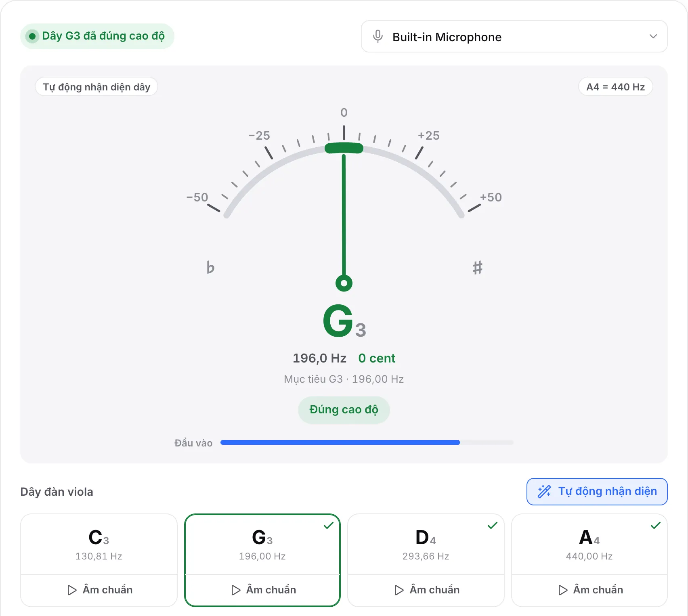Play the C3 reference tone (Âm chuẩn)
Image resolution: width=688 pixels, height=616 pixels.
[99, 590]
